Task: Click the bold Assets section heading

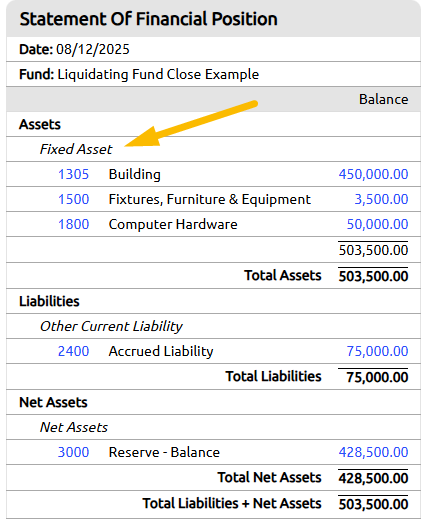Action: click(40, 124)
